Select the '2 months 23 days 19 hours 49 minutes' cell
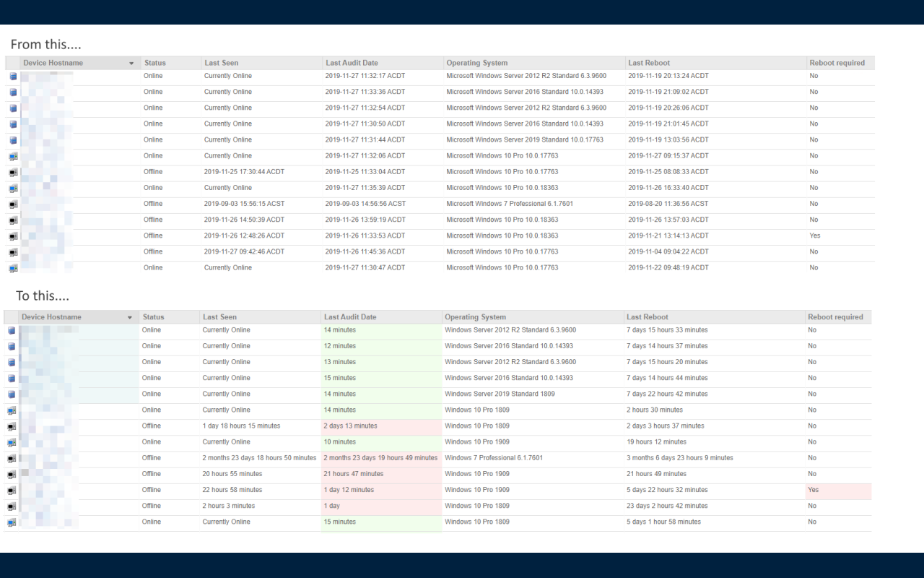This screenshot has width=924, height=578. (380, 458)
